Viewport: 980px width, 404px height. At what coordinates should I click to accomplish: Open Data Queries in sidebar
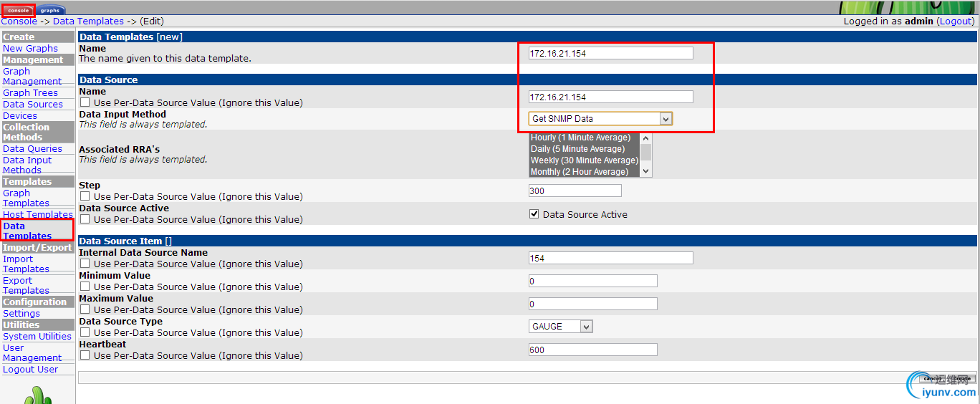(32, 148)
